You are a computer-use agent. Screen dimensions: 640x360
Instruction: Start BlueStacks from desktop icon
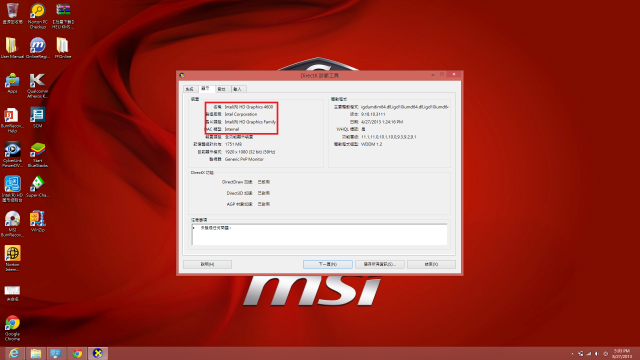coord(38,155)
